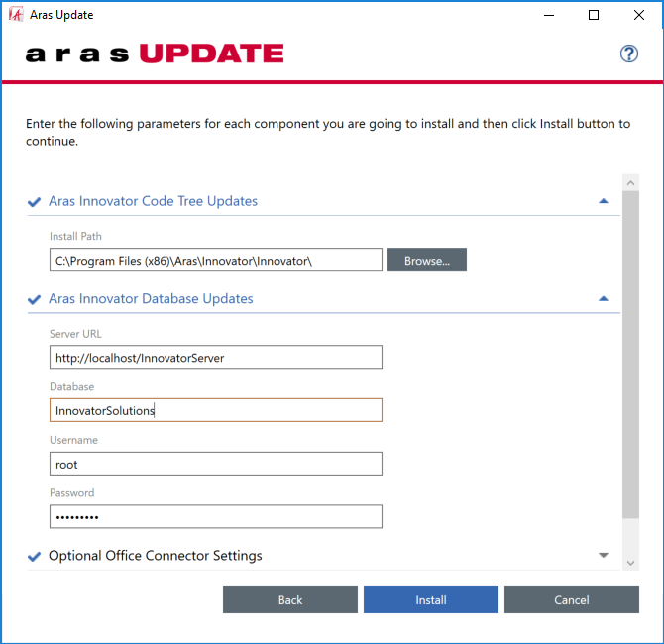
Task: Click the Aras Update title bar app icon
Action: 16,15
